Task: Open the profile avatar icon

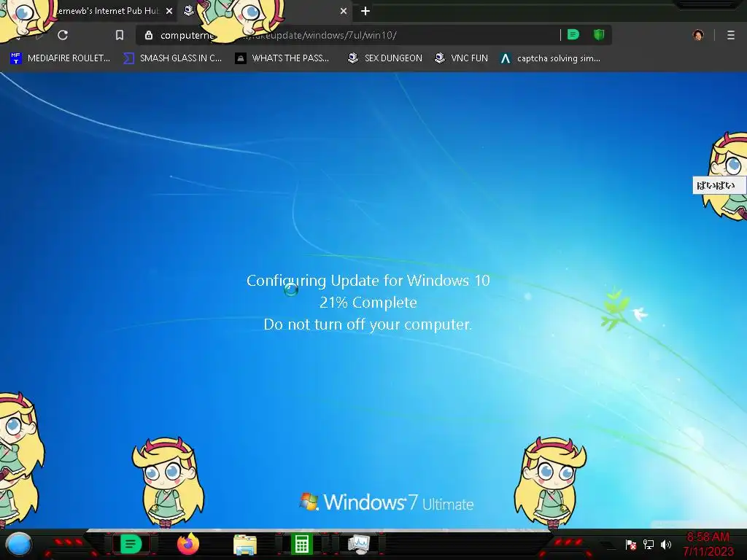Action: [x=698, y=35]
